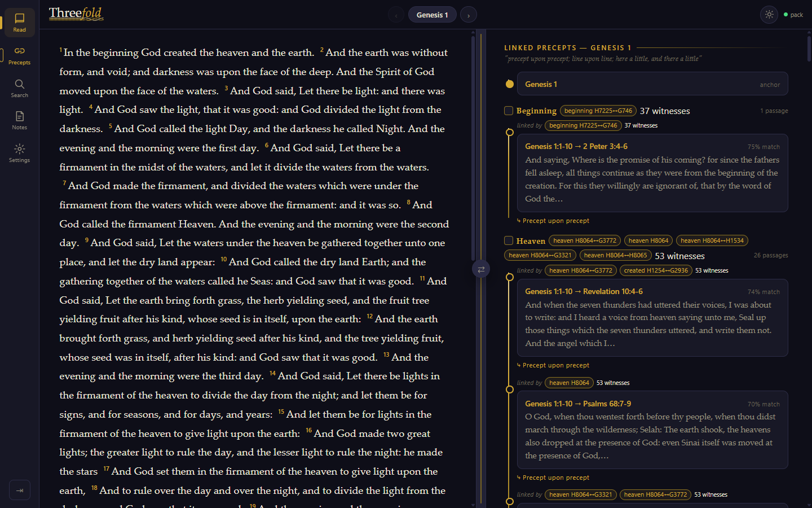Click the timeline node above 2 Peter card
This screenshot has width=812, height=508.
coord(510,133)
